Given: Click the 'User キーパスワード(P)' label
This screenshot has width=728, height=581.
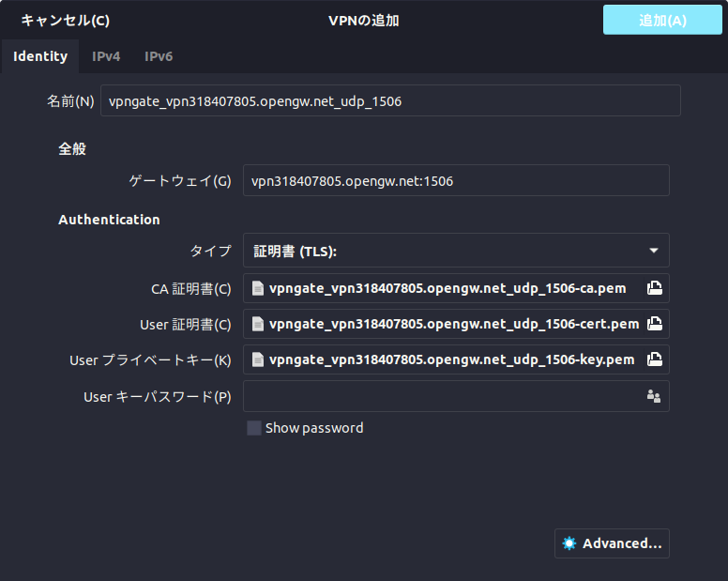Looking at the screenshot, I should [157, 397].
